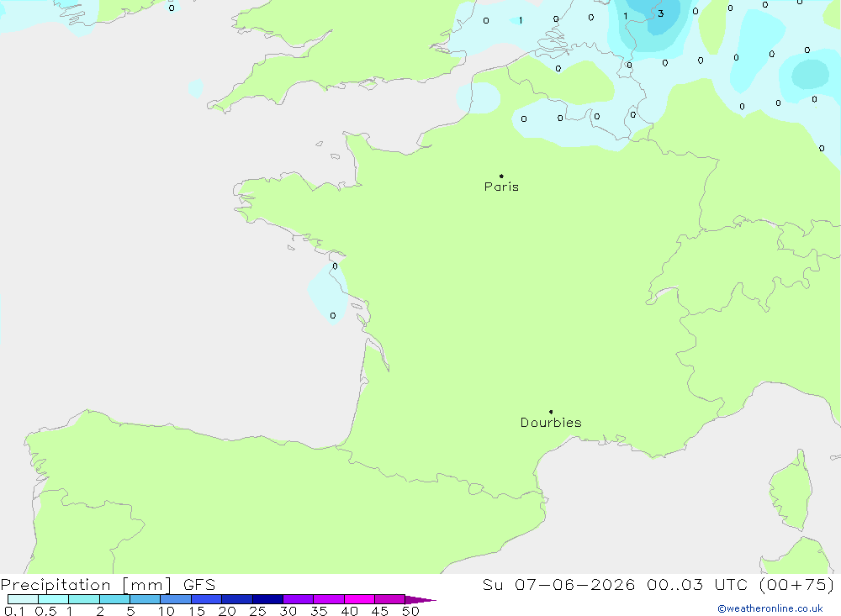Select the 40 mm magenta legend swatch
Screen dimensions: 841x616
(359, 599)
